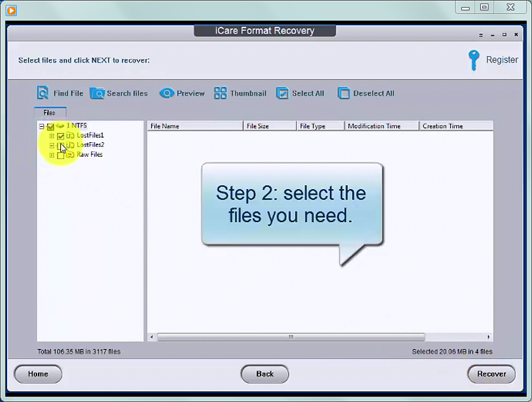Minimize the outer video player window
This screenshot has height=402, width=532.
465,8
